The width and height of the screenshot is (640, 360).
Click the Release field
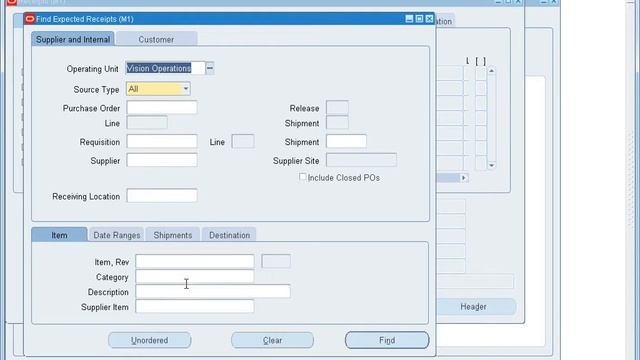click(x=337, y=108)
